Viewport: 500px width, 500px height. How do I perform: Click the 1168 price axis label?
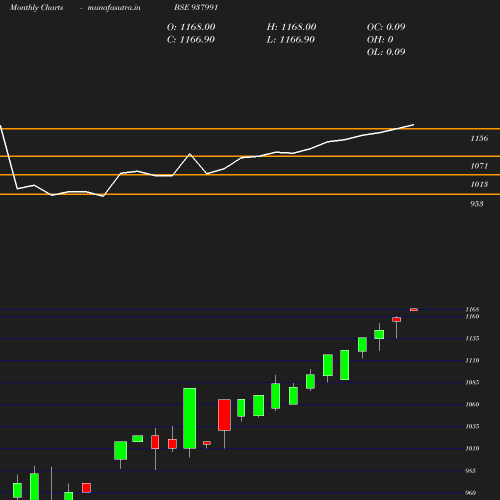(x=472, y=310)
